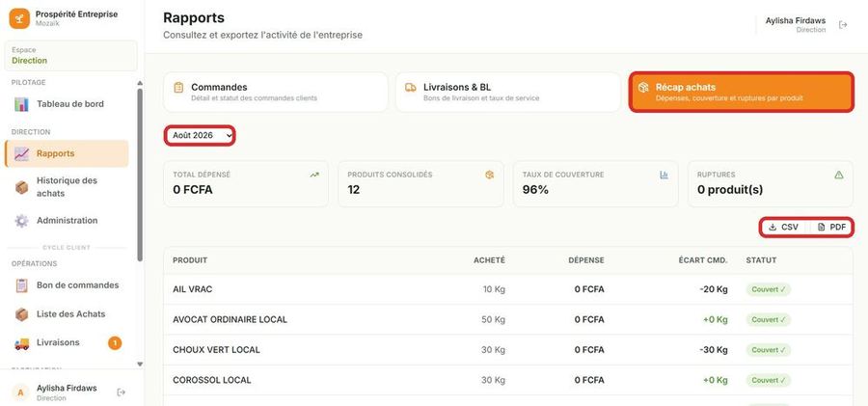
Task: Click the Administration gear icon
Action: point(21,221)
